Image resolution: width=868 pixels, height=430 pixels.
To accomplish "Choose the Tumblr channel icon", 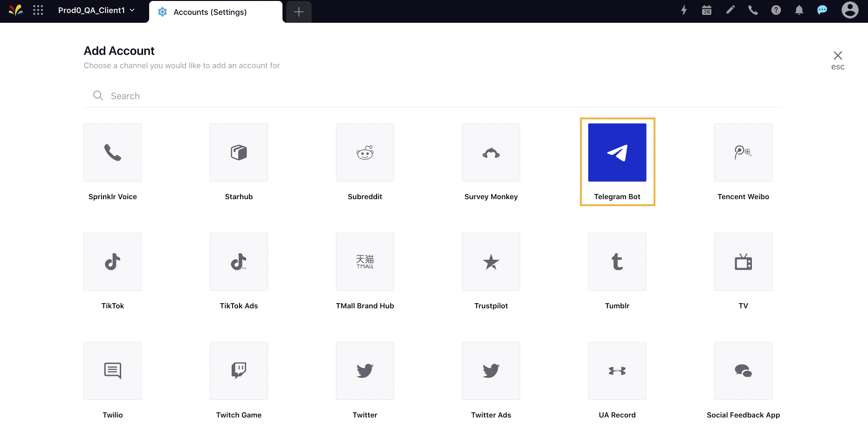I will (617, 262).
